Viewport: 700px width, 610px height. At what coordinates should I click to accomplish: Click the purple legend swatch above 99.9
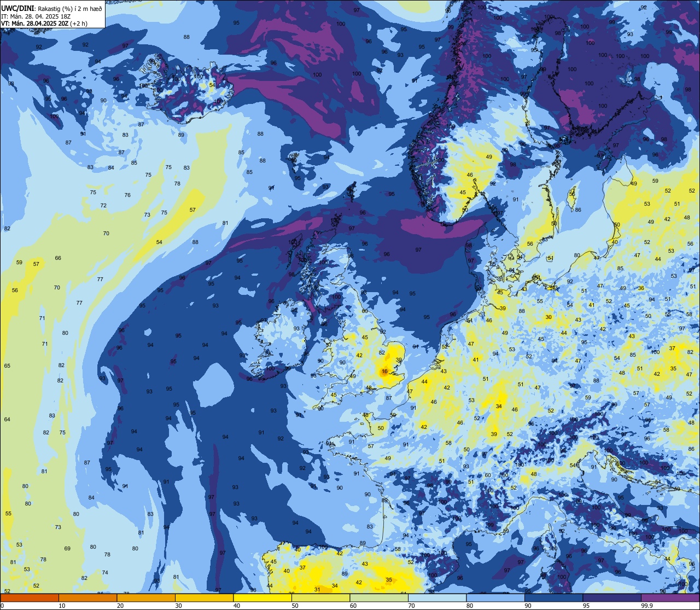[670, 597]
